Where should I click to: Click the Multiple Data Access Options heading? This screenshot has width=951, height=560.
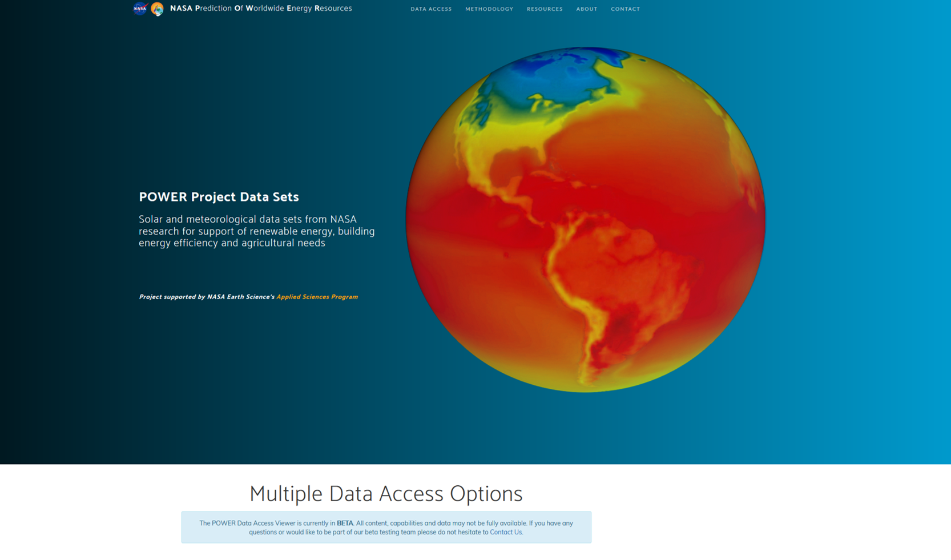[x=386, y=494]
